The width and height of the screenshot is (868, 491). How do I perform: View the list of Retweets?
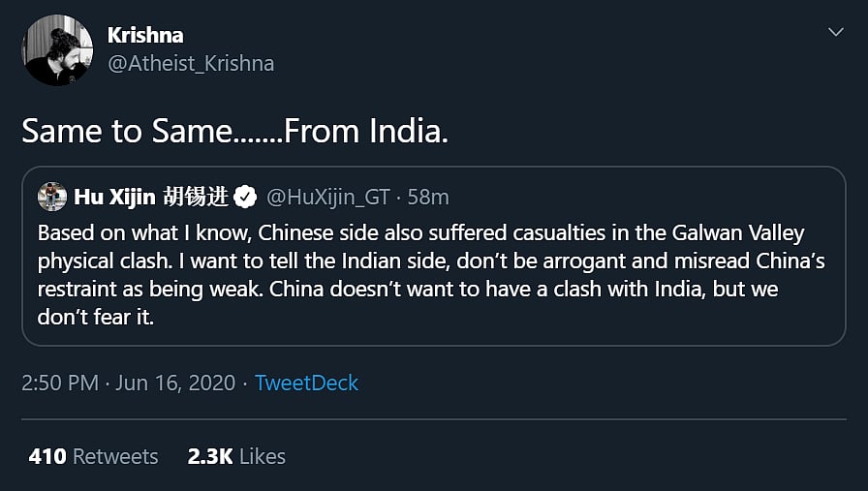pos(115,456)
